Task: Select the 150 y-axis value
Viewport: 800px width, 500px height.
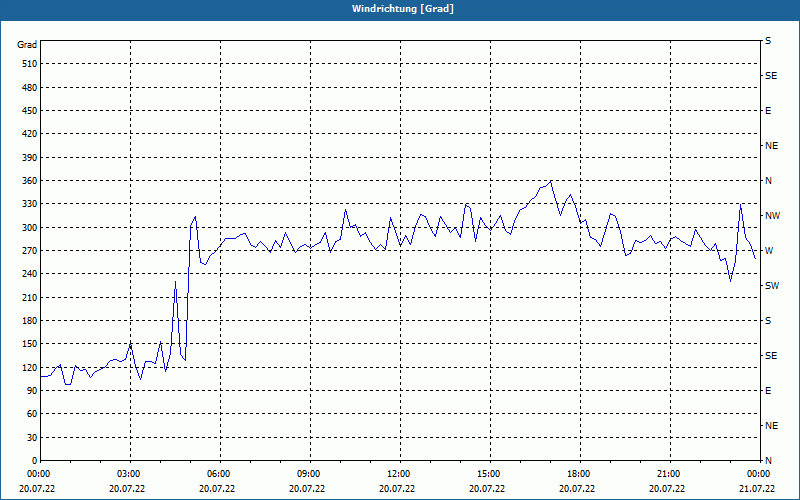Action: coord(30,344)
